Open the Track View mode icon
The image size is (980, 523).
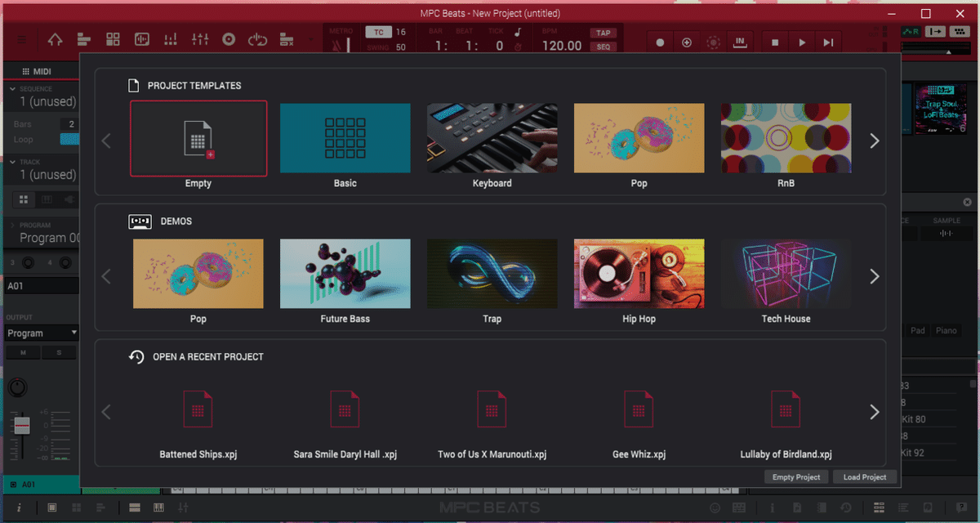point(83,39)
